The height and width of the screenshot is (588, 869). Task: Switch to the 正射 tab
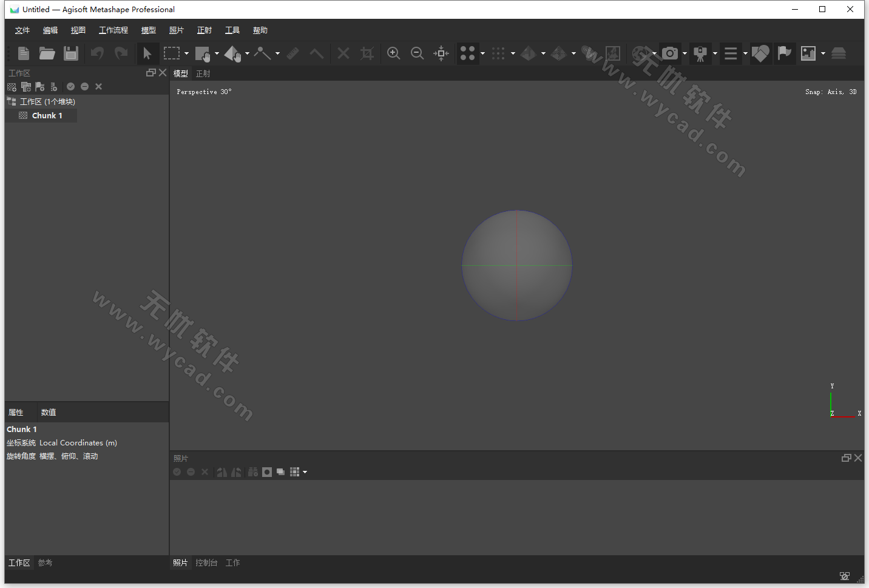pos(203,73)
